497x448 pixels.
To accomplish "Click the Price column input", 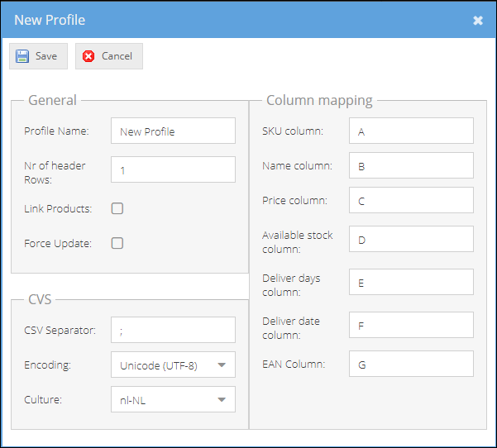I will (x=411, y=200).
